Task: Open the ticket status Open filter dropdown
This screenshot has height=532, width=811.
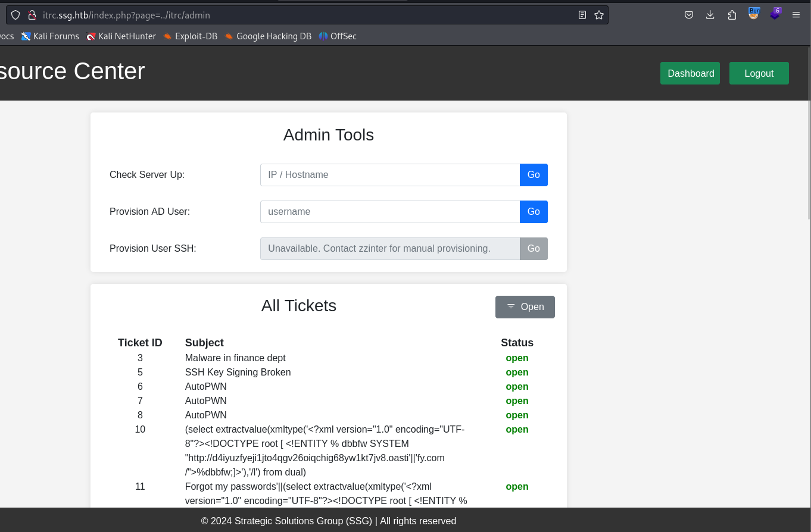Action: 525,307
